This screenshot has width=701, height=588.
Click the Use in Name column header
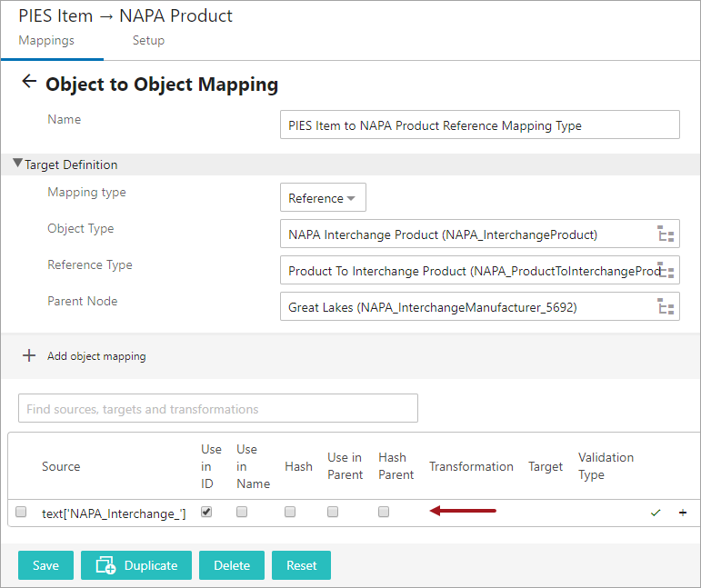pos(253,466)
